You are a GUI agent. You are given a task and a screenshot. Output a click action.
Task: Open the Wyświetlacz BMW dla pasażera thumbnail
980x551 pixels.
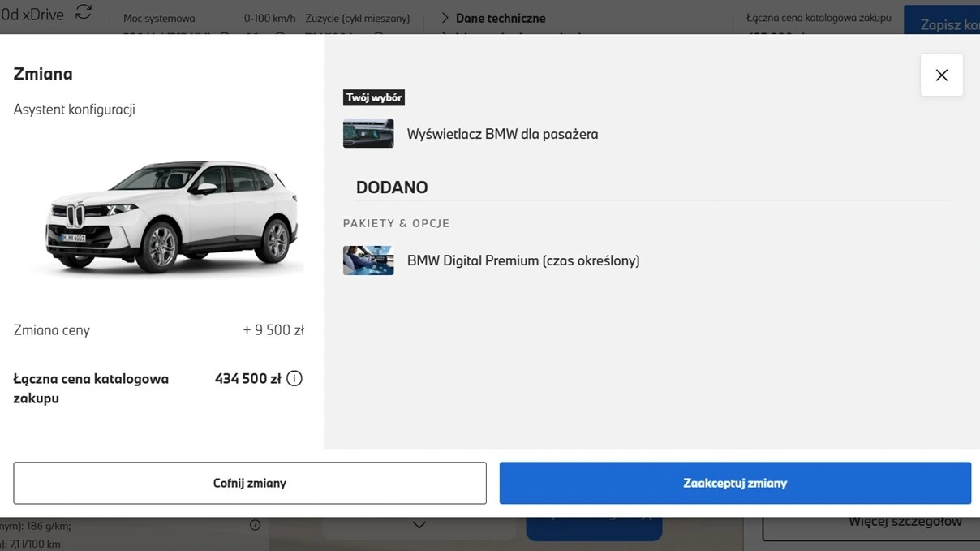pos(368,134)
